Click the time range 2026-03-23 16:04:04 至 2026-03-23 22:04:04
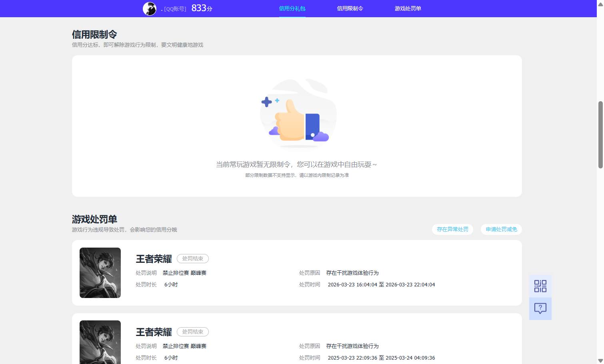The height and width of the screenshot is (364, 604). coord(381,285)
